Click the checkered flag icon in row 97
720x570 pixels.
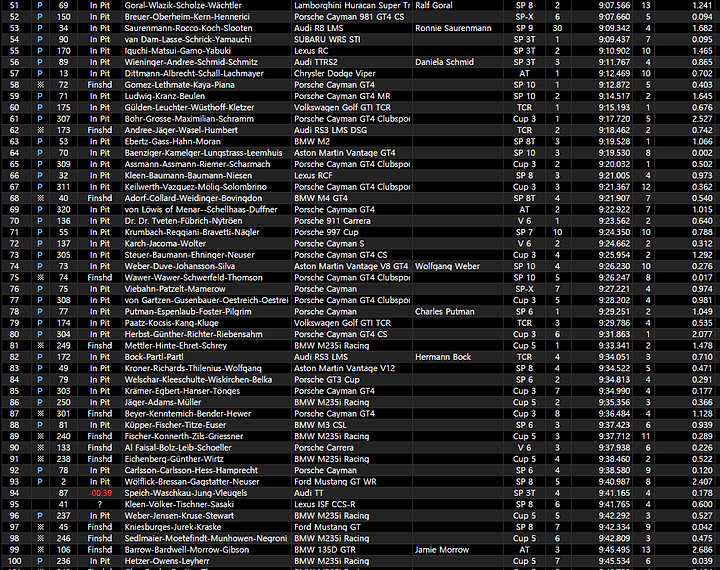(x=40, y=527)
